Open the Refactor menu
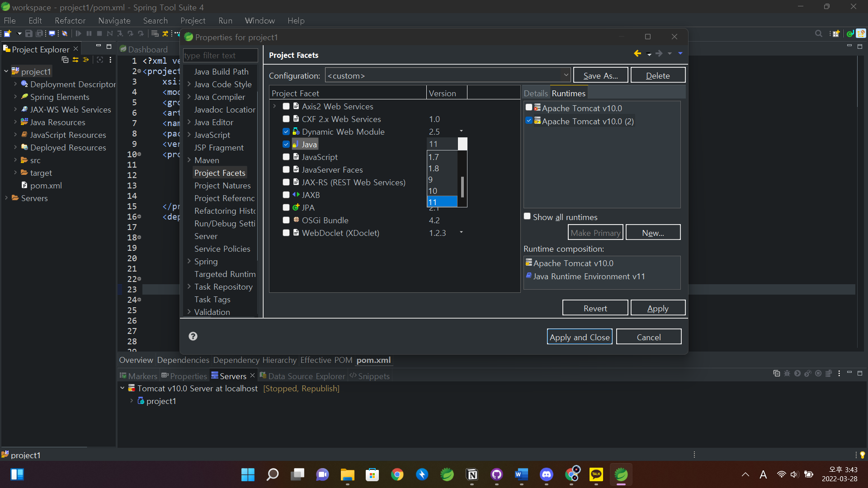 point(70,21)
